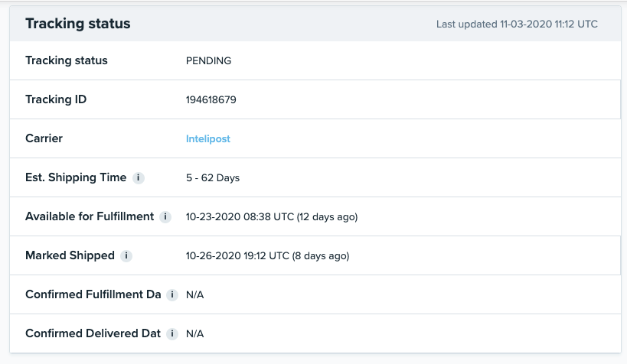The image size is (627, 364).
Task: Open the Intelipost carrier link
Action: point(208,139)
